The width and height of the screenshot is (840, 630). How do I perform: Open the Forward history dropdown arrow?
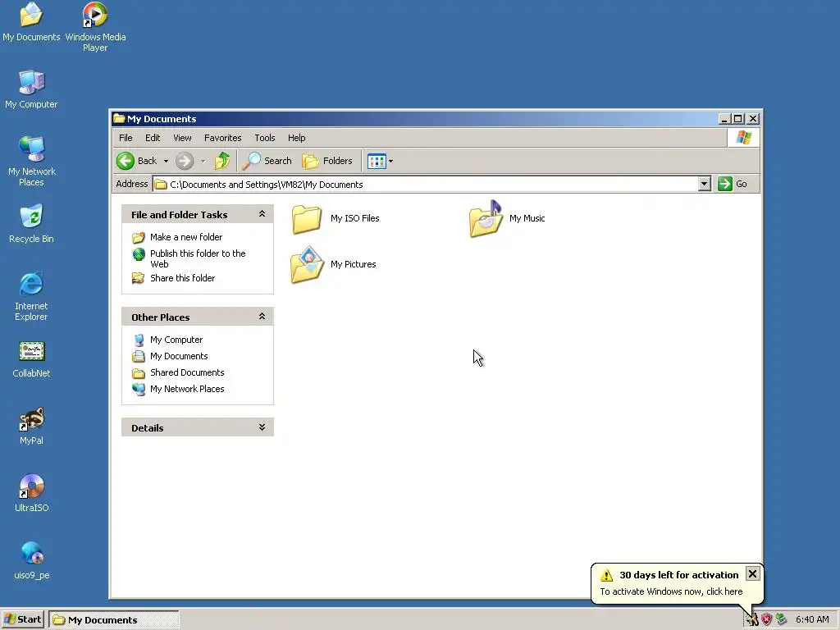point(203,162)
